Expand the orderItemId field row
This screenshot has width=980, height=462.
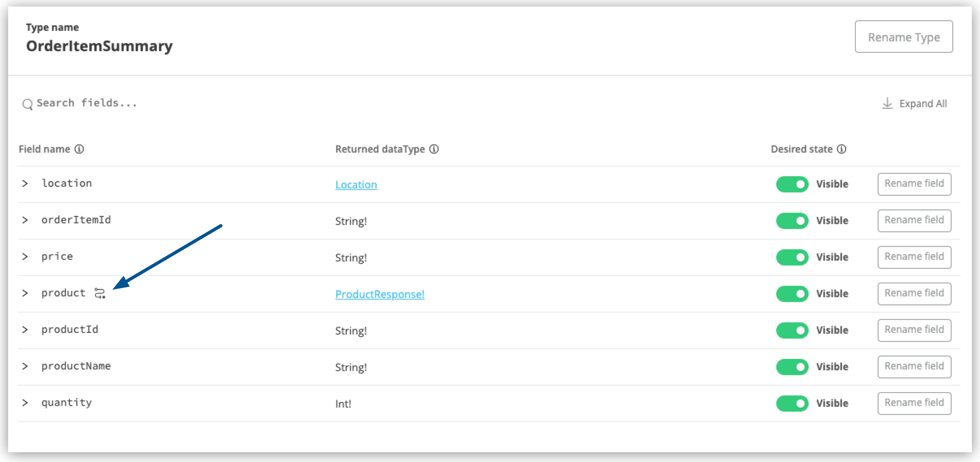[x=25, y=220]
